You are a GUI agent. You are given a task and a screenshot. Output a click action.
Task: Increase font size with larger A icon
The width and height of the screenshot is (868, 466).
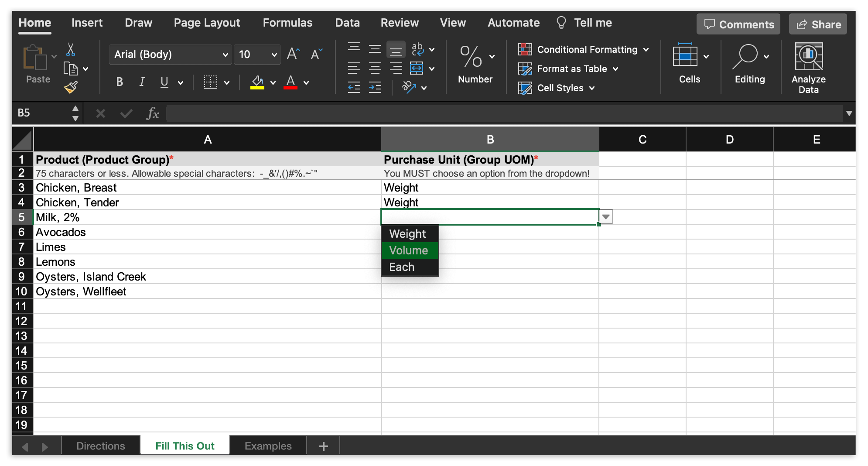(x=294, y=54)
